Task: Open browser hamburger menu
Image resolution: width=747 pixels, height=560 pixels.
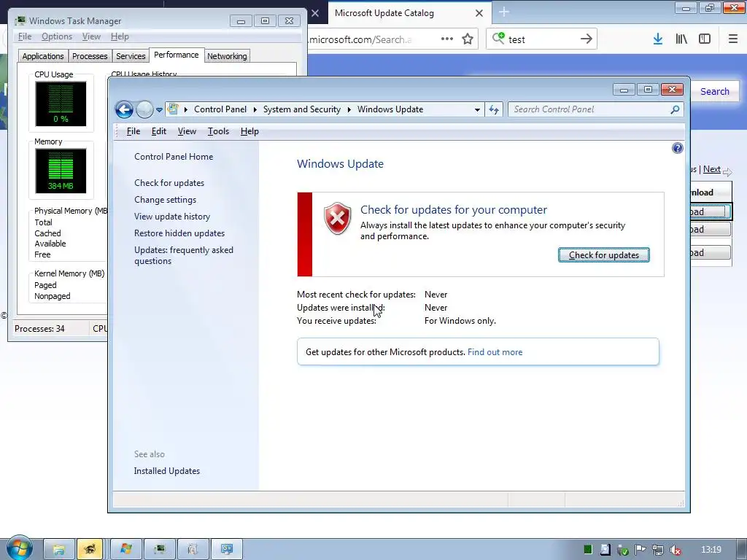Action: pos(733,39)
